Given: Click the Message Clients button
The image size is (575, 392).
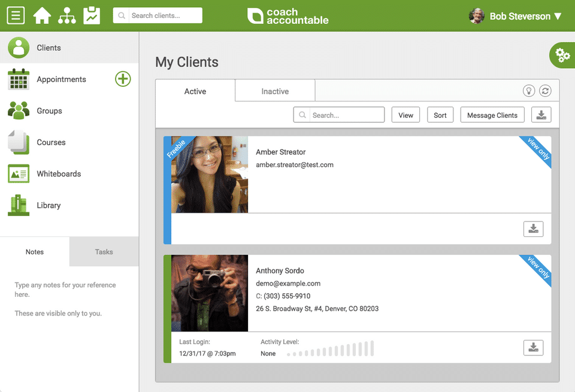Looking at the screenshot, I should (492, 115).
